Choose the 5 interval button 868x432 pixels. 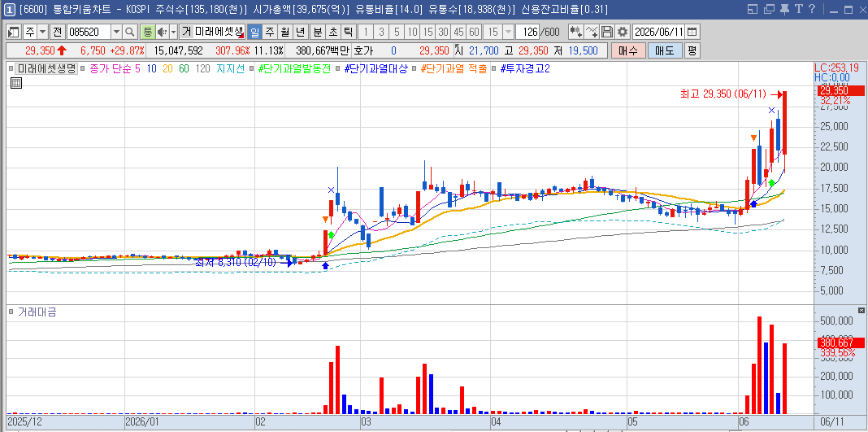point(397,32)
